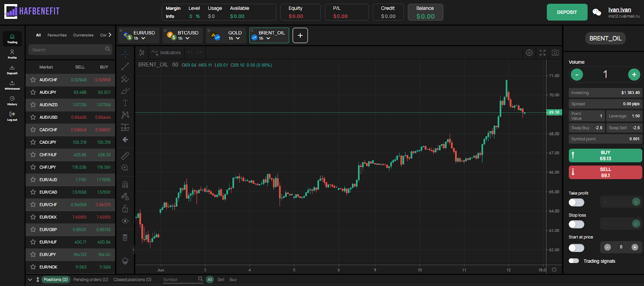
Task: Place BUY order at 69.13
Action: [x=605, y=156]
